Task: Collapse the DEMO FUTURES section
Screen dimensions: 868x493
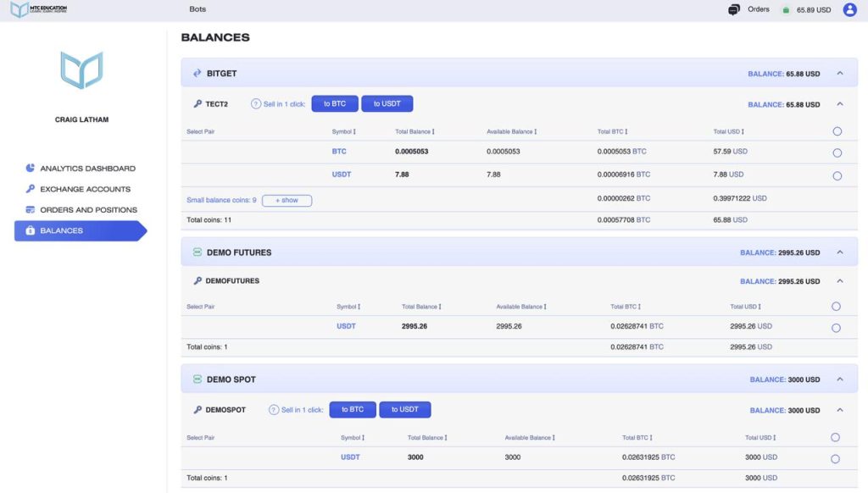Action: 840,252
